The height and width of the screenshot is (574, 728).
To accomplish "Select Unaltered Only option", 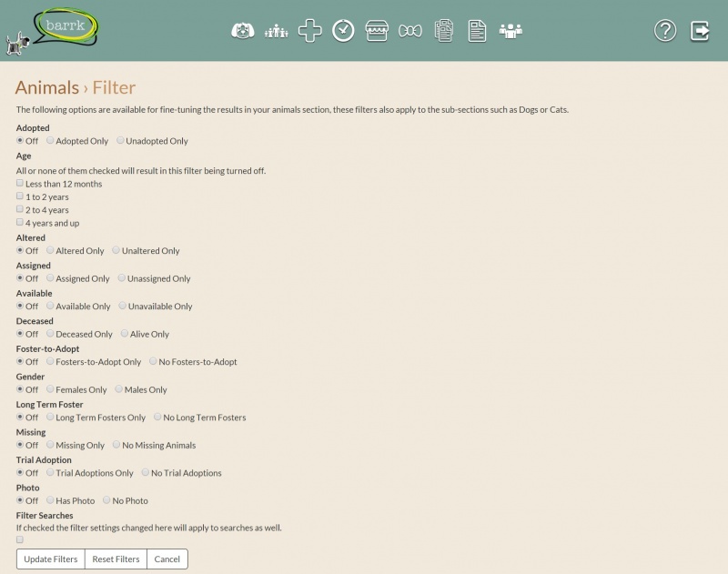I will [116, 250].
